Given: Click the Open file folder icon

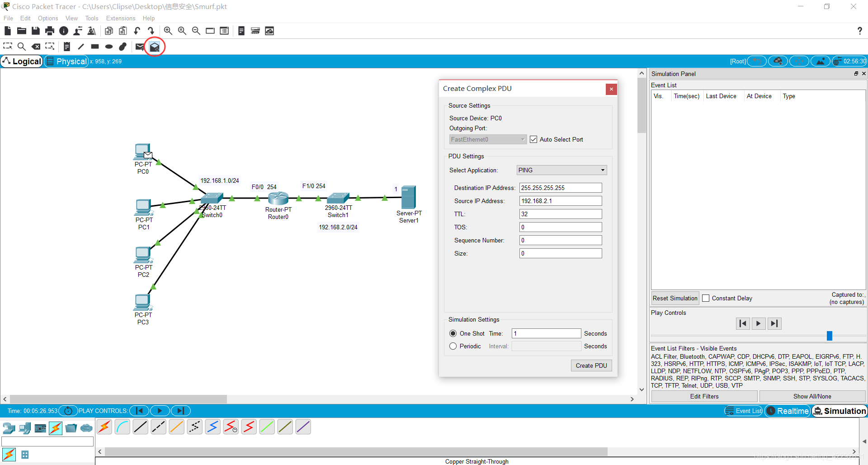Looking at the screenshot, I should (x=21, y=31).
